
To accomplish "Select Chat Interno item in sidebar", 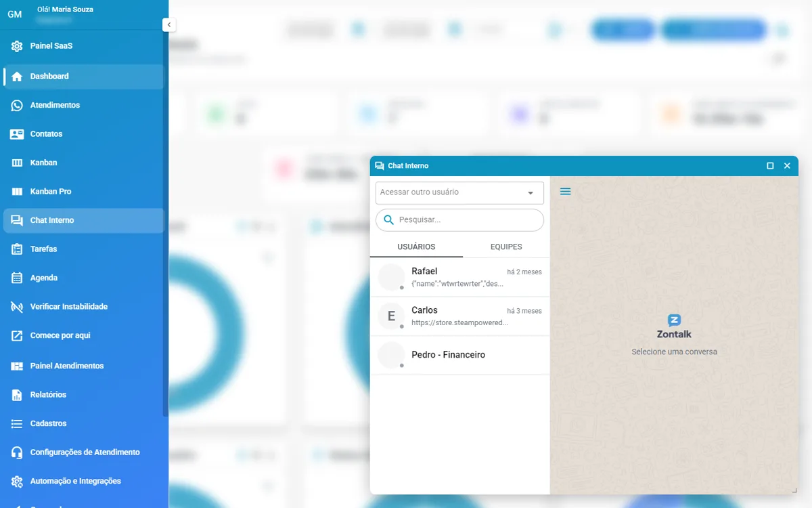I will click(x=83, y=220).
